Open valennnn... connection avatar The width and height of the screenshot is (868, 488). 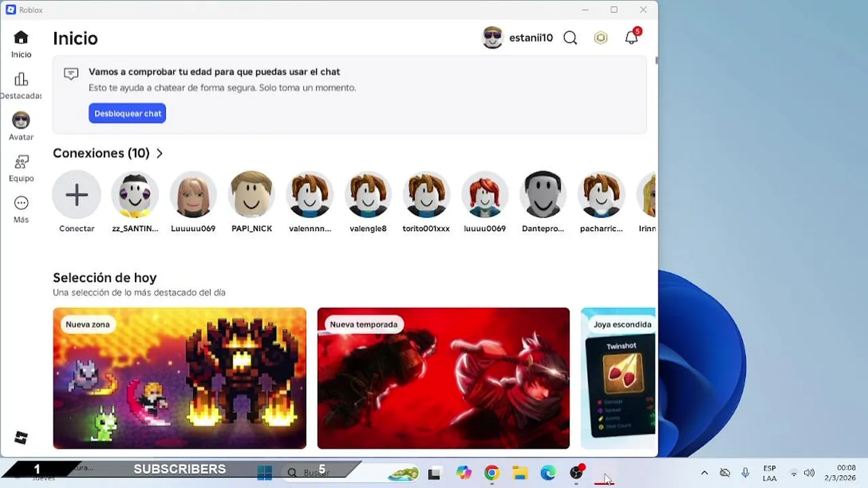(x=310, y=195)
